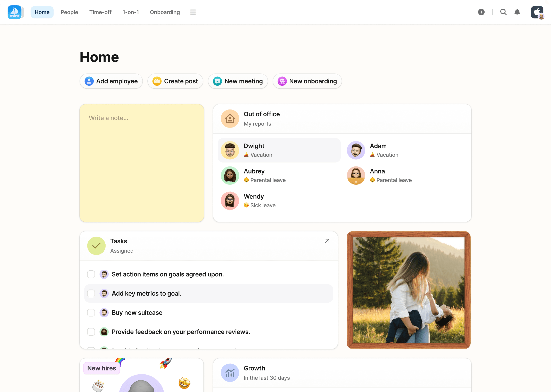
Task: Click the plus add icon in header
Action: (481, 12)
